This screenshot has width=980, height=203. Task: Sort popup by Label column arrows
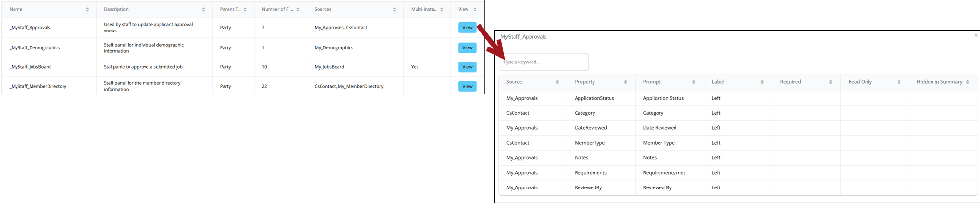762,82
